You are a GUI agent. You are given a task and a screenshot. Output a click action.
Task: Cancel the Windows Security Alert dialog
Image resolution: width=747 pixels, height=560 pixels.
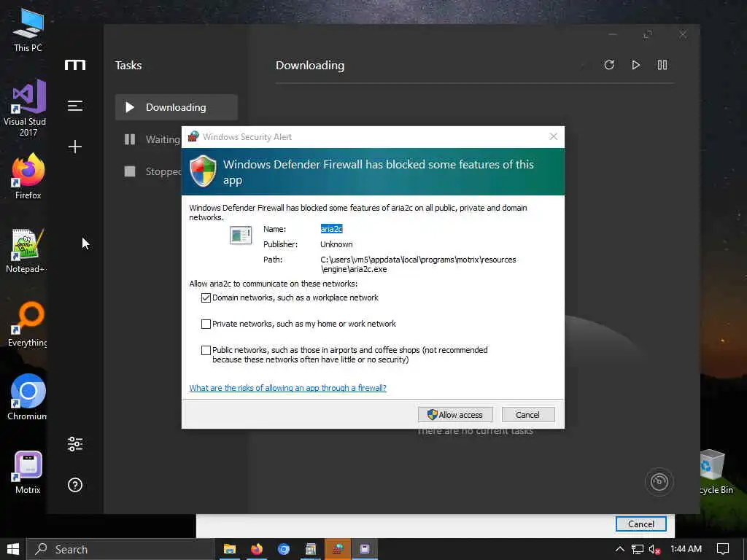coord(528,415)
